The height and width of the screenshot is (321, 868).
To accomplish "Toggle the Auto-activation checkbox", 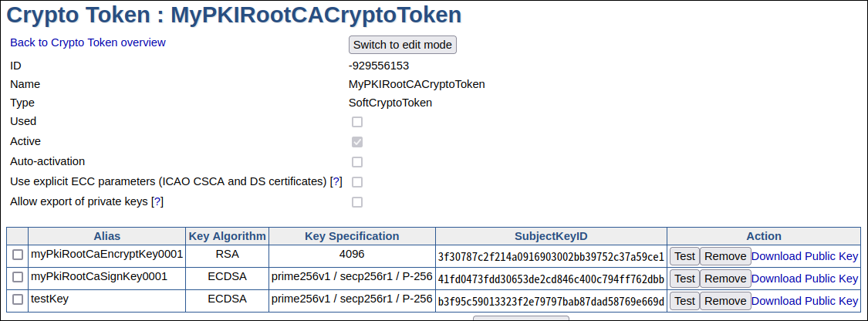I will pyautogui.click(x=357, y=162).
